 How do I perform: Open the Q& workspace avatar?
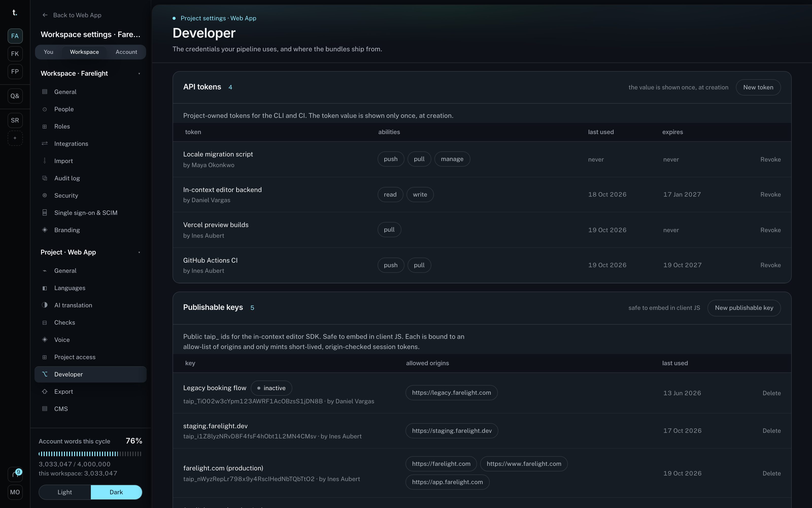tap(15, 96)
